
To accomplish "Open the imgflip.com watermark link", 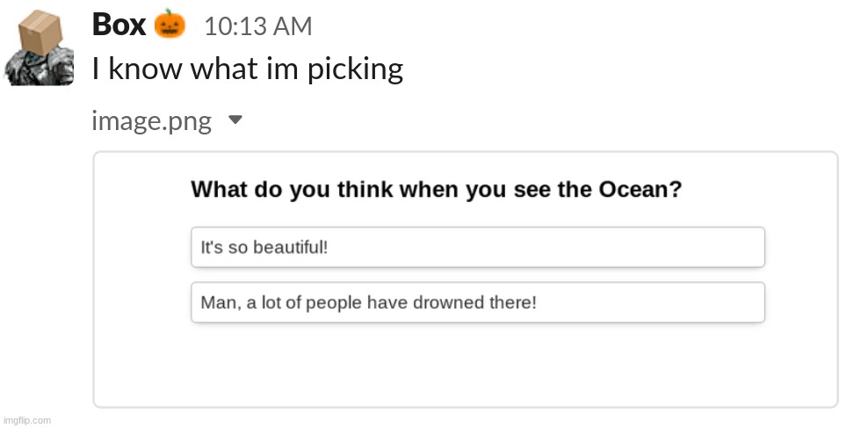I will point(26,420).
